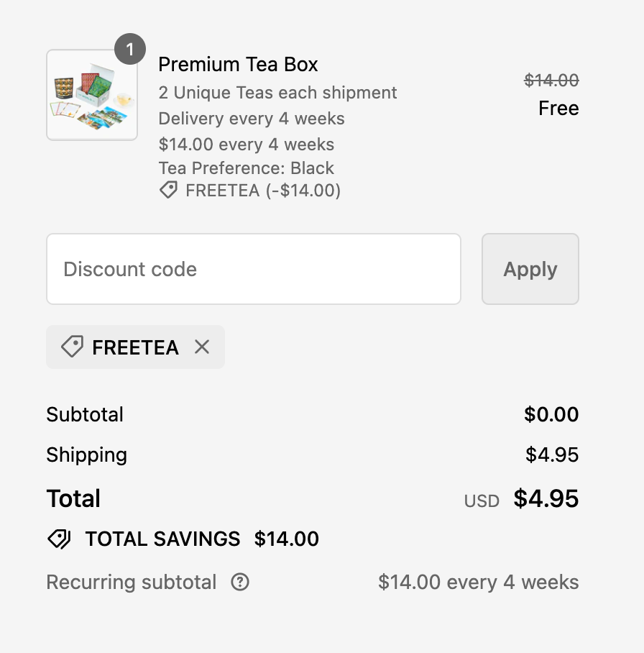The height and width of the screenshot is (653, 644).
Task: Click the Recurring subtotal help icon
Action: click(240, 582)
